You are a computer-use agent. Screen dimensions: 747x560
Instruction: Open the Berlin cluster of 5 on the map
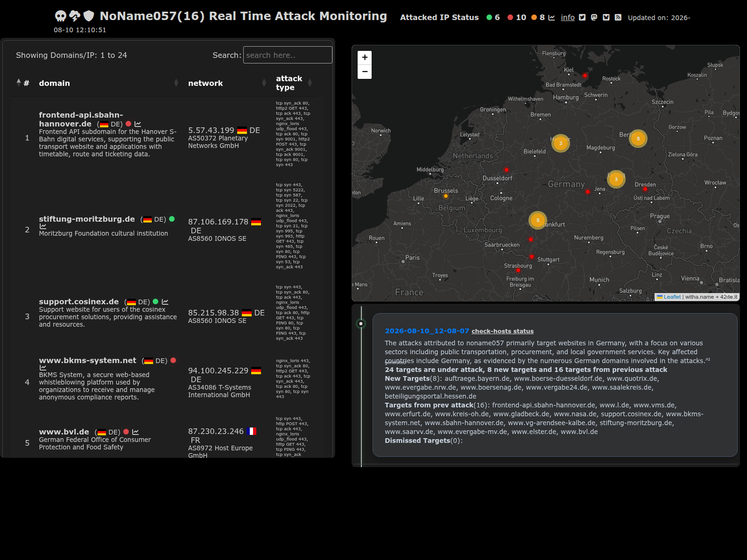tap(638, 139)
